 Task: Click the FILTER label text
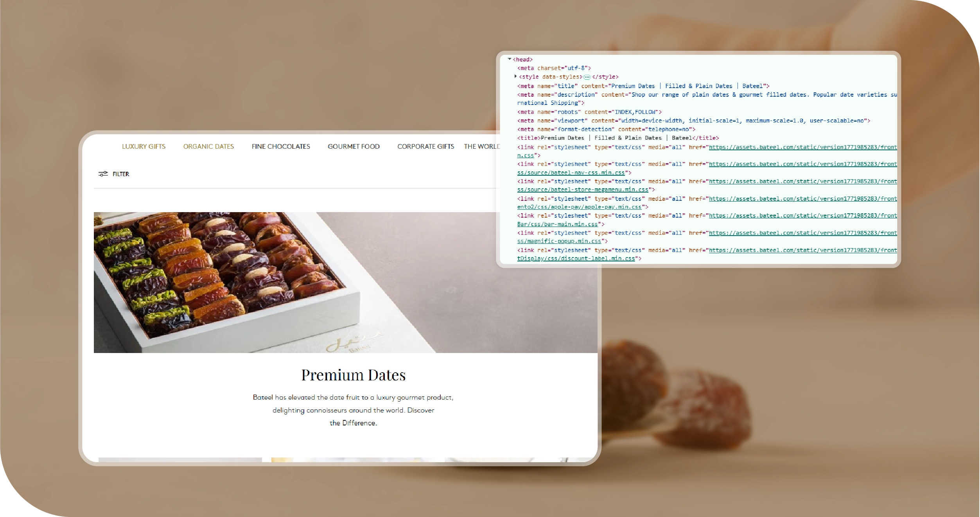click(121, 174)
